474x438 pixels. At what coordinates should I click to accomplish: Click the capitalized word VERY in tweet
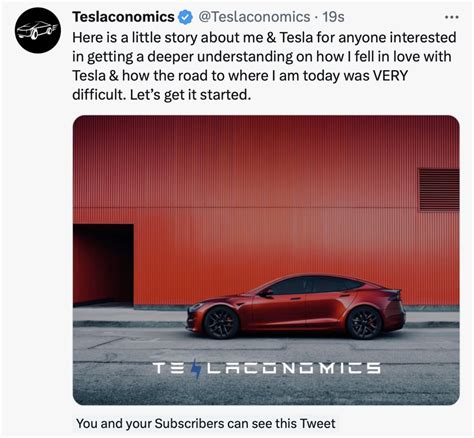coord(390,76)
